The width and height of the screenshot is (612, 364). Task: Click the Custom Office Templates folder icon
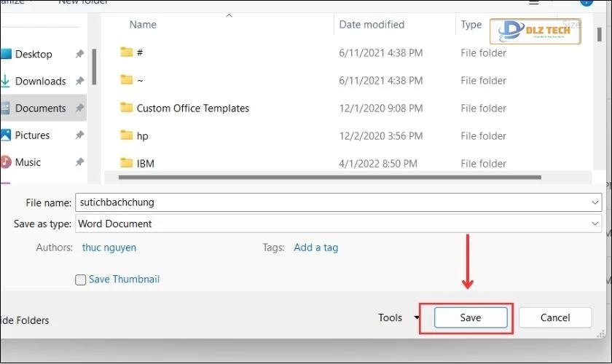(x=127, y=108)
